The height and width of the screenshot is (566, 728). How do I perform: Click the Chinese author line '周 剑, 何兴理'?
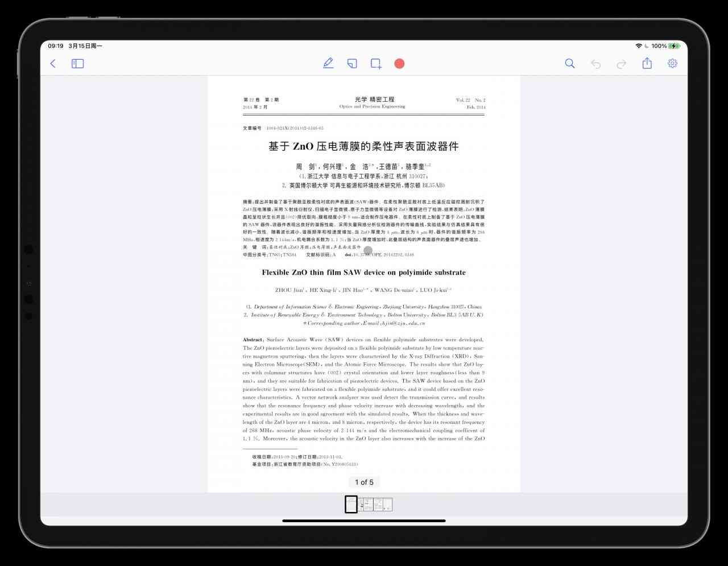[x=363, y=167]
